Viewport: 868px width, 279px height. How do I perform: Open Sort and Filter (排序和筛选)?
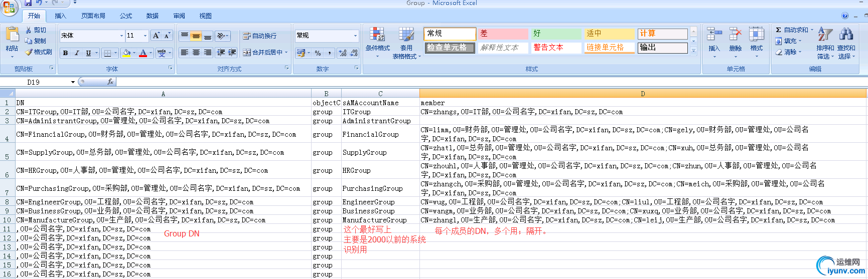[x=825, y=43]
